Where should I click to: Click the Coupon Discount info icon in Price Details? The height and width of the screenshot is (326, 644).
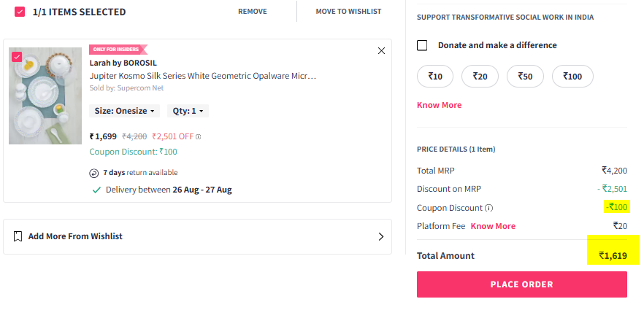(x=488, y=208)
